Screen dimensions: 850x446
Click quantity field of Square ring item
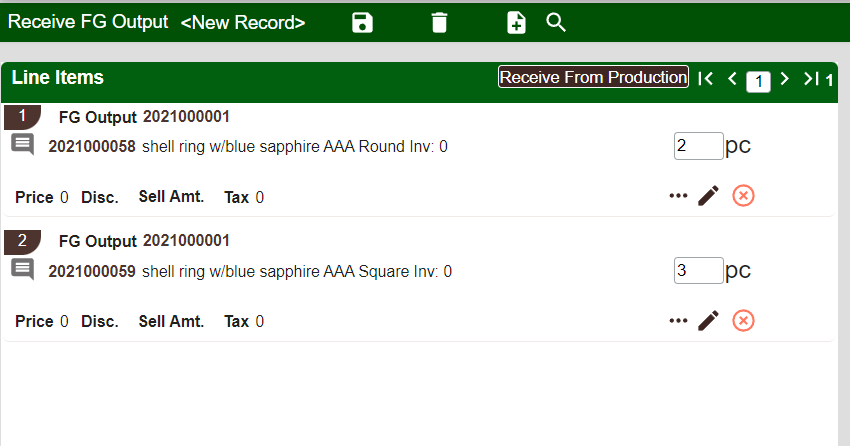click(x=697, y=270)
